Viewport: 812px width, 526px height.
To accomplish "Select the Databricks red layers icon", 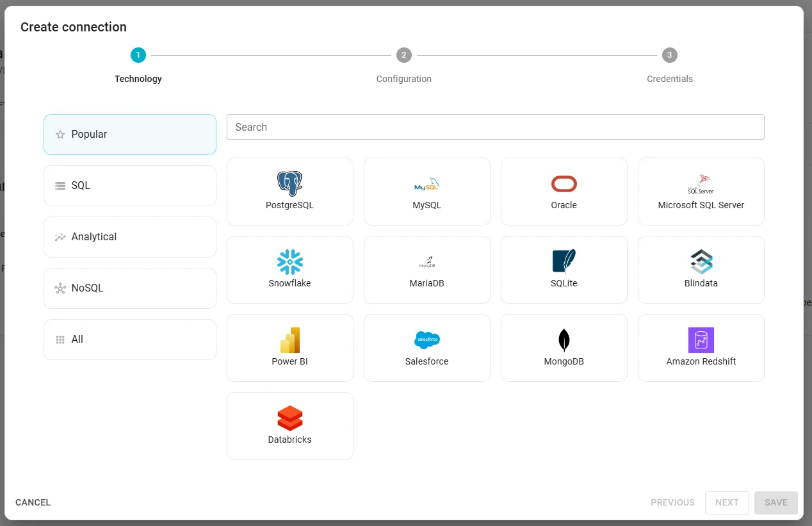I will click(x=289, y=418).
